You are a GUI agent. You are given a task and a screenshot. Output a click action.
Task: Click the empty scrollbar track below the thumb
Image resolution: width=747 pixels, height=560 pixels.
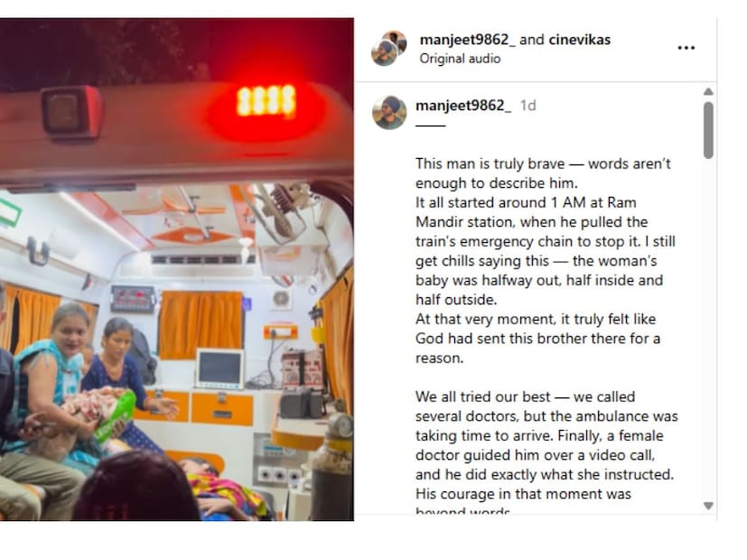tap(708, 329)
